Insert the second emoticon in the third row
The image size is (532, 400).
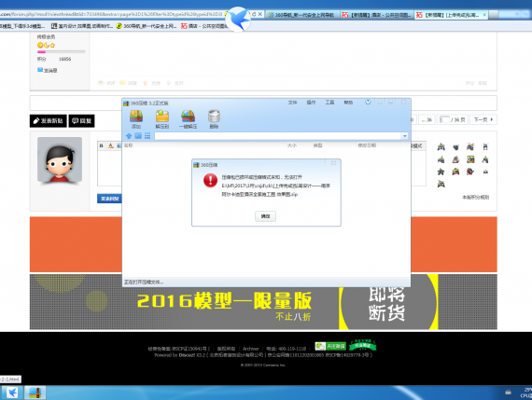(455, 172)
